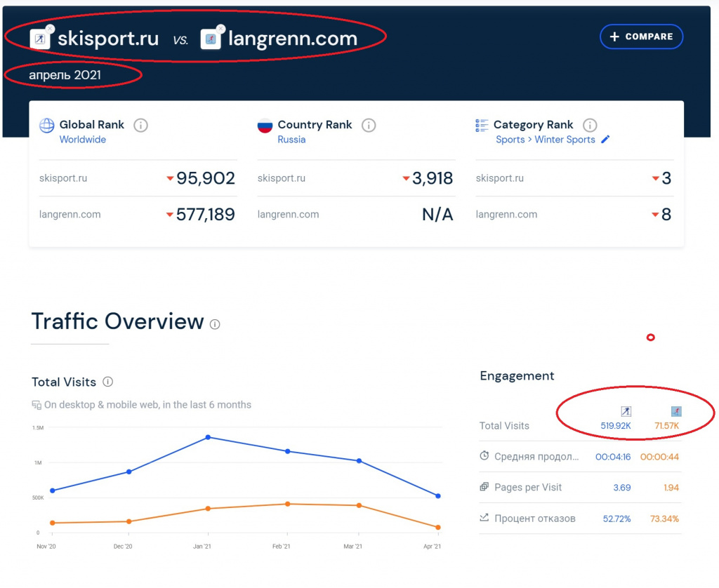Select the orange Feb '21 data point
This screenshot has height=588, width=719.
[x=287, y=504]
